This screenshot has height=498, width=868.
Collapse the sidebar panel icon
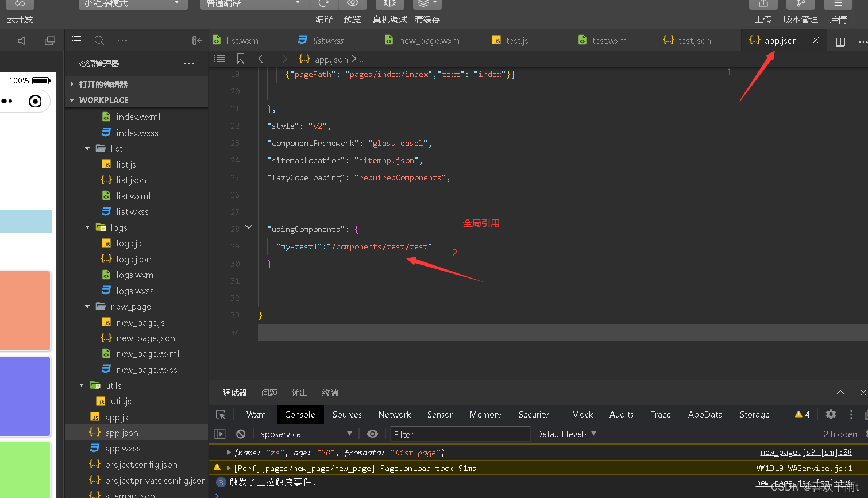pos(197,40)
